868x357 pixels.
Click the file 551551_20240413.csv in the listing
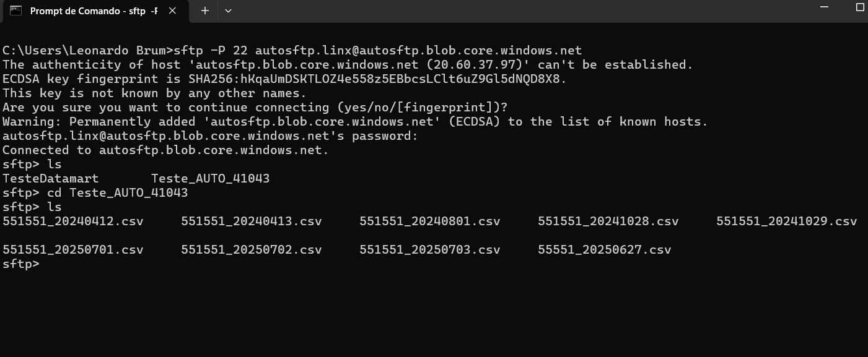(252, 222)
